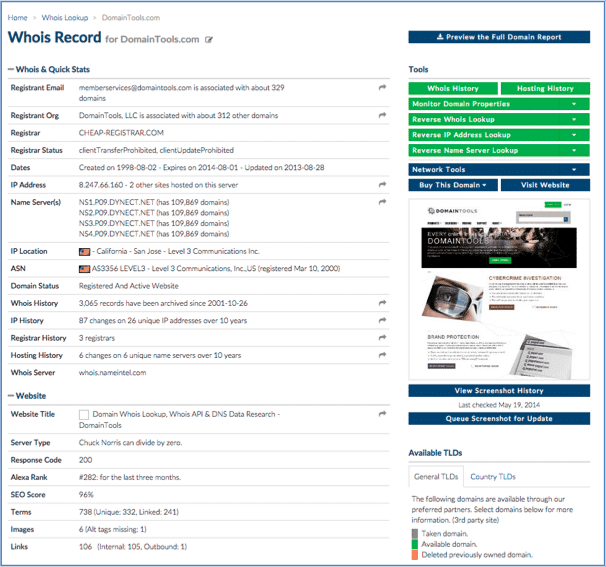Select the General TLDs tab
The height and width of the screenshot is (567, 606).
click(436, 477)
